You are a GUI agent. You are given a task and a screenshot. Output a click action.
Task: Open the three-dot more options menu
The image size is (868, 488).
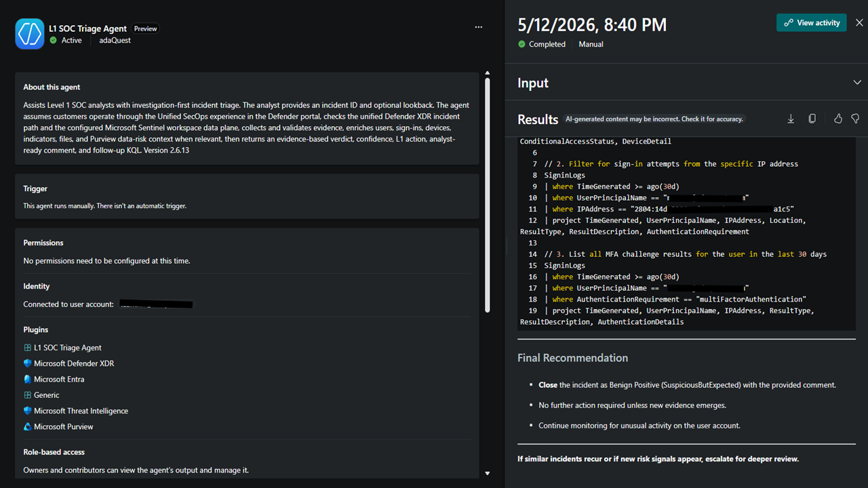point(479,27)
